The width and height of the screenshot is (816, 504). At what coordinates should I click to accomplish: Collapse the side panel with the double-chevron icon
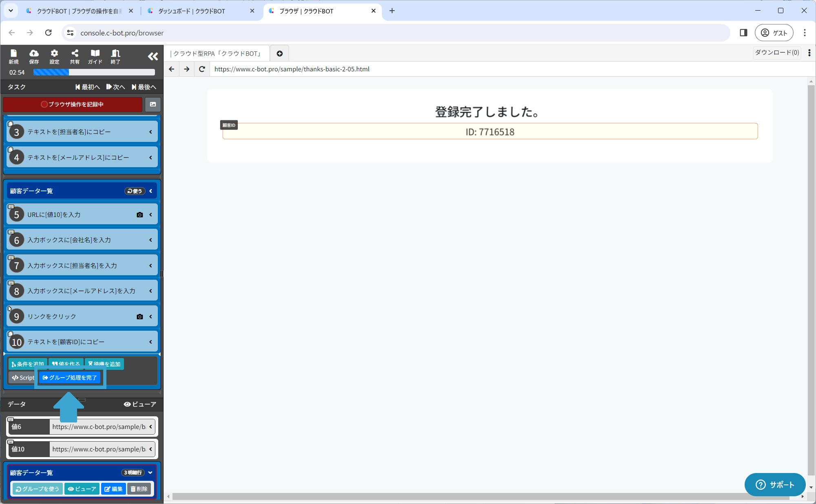point(153,57)
